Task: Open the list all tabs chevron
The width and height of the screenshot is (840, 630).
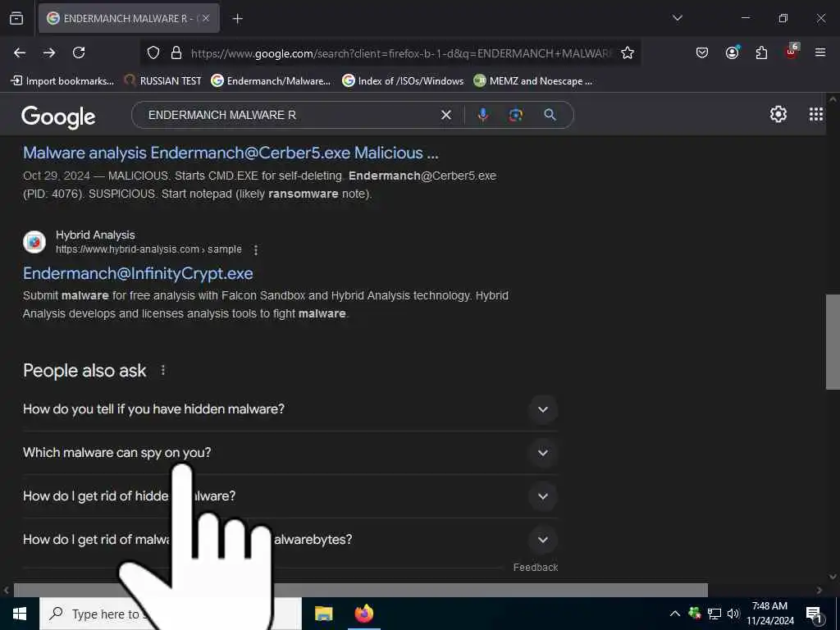Action: 677,18
